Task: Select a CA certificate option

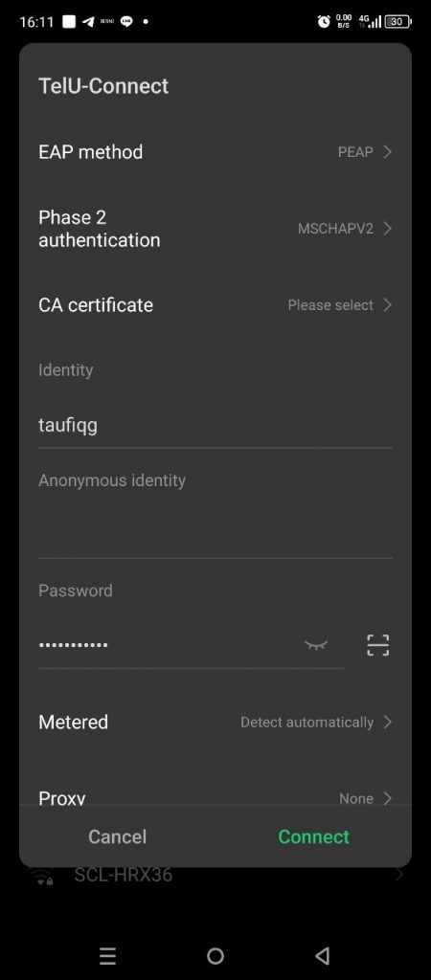Action: 215,305
